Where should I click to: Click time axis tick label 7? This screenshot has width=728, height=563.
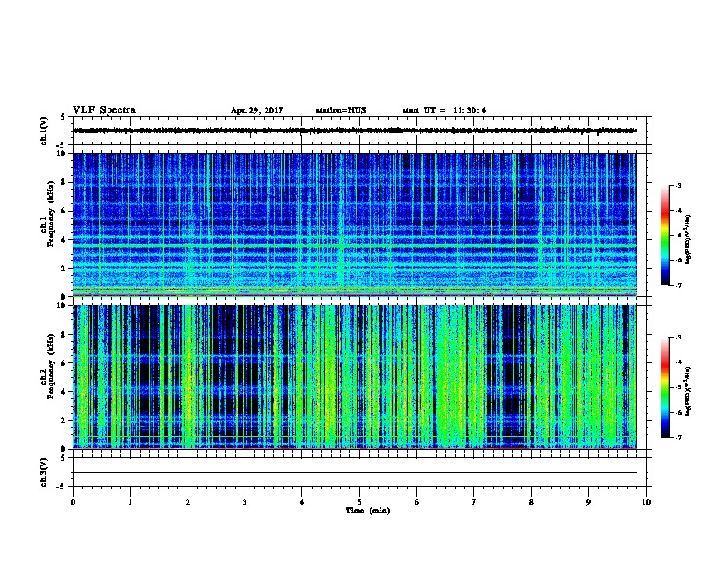474,502
